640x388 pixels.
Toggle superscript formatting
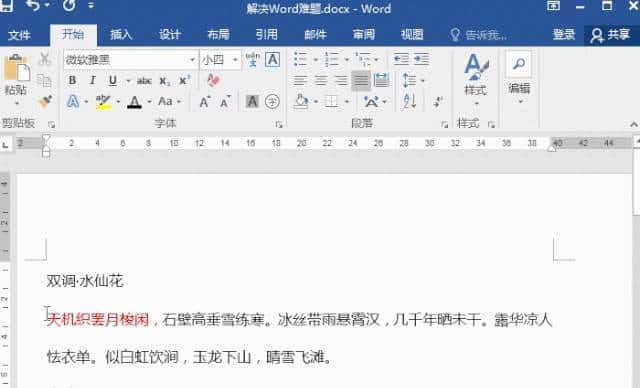coord(184,81)
